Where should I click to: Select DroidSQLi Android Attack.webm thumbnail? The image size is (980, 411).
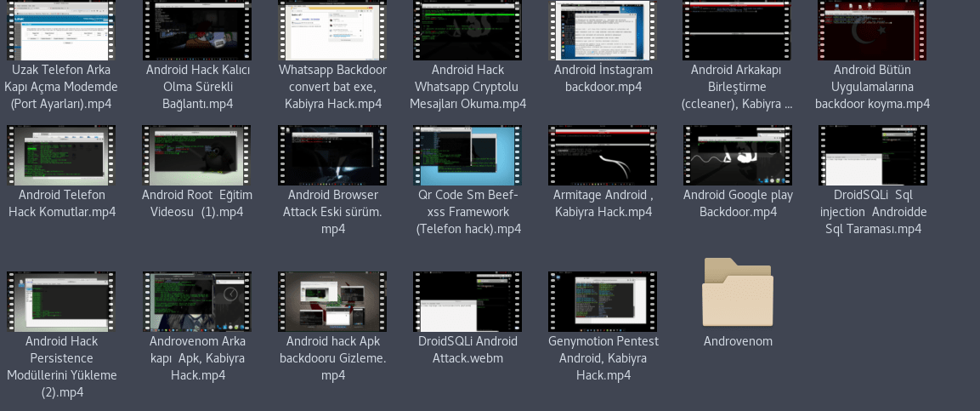pyautogui.click(x=467, y=301)
